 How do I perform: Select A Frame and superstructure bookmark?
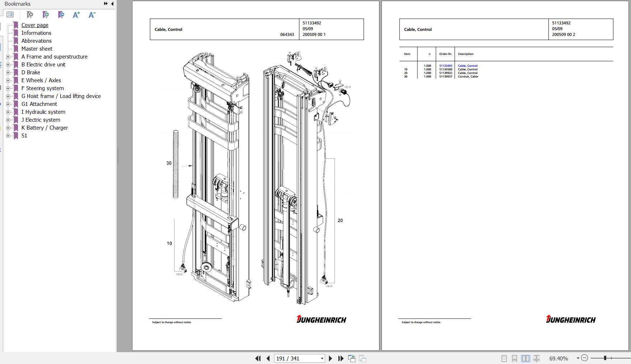[x=54, y=57]
